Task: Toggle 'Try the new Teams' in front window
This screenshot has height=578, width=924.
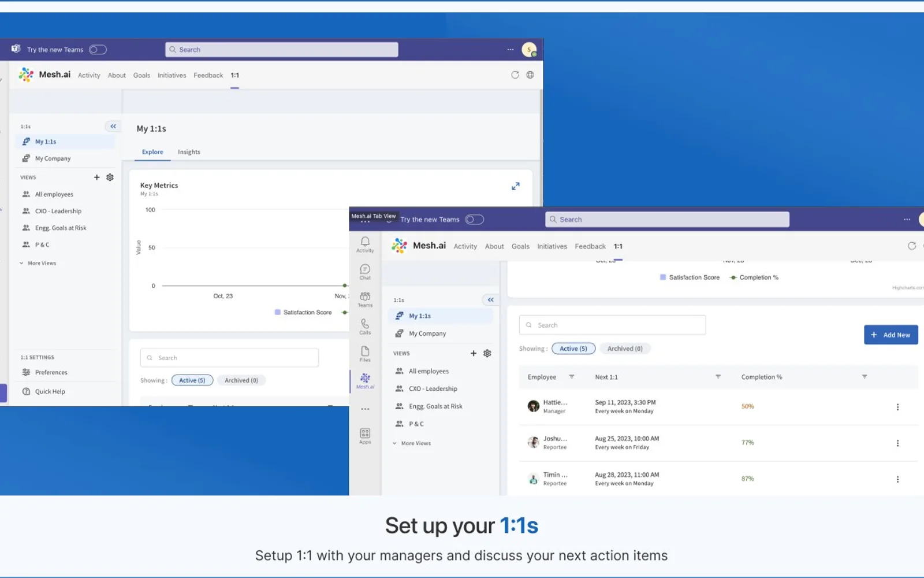Action: (474, 220)
